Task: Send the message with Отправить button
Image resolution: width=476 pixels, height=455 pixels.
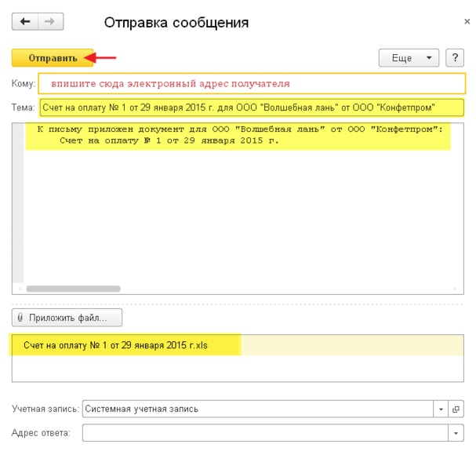Action: coord(53,58)
